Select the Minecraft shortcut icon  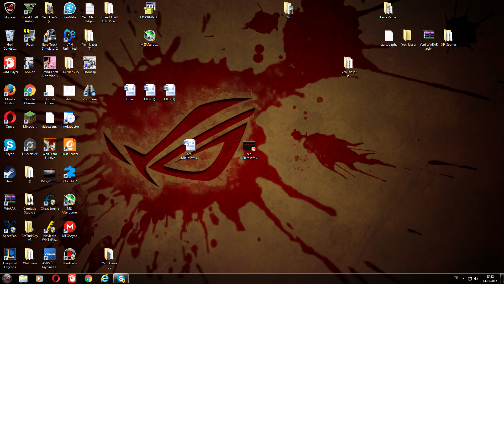pyautogui.click(x=30, y=118)
